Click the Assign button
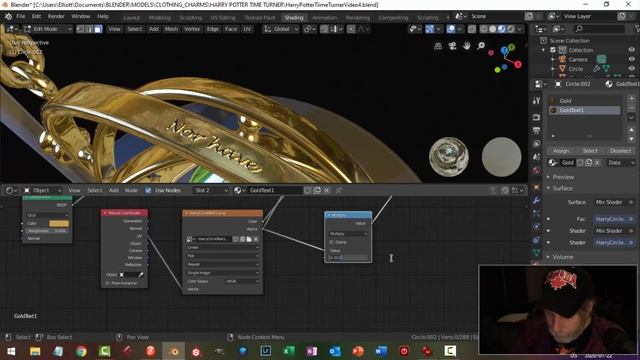Viewport: 640px width, 360px height. pyautogui.click(x=561, y=151)
